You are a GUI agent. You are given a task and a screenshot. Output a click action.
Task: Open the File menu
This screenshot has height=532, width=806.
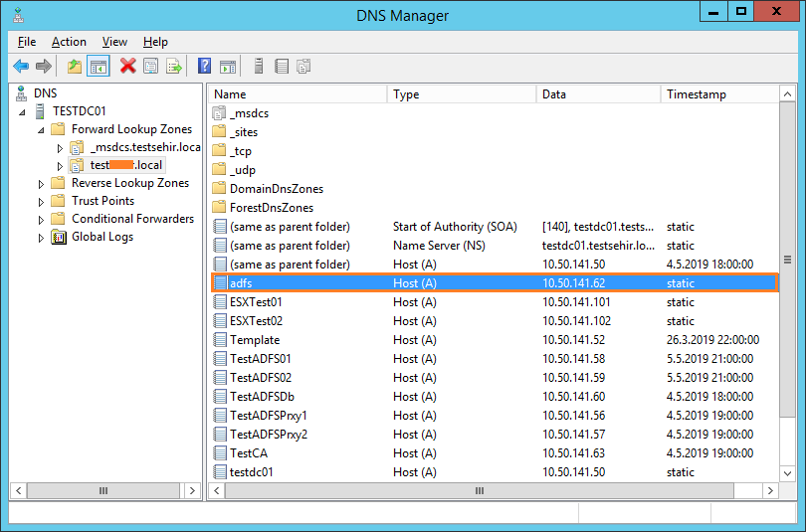pos(27,42)
